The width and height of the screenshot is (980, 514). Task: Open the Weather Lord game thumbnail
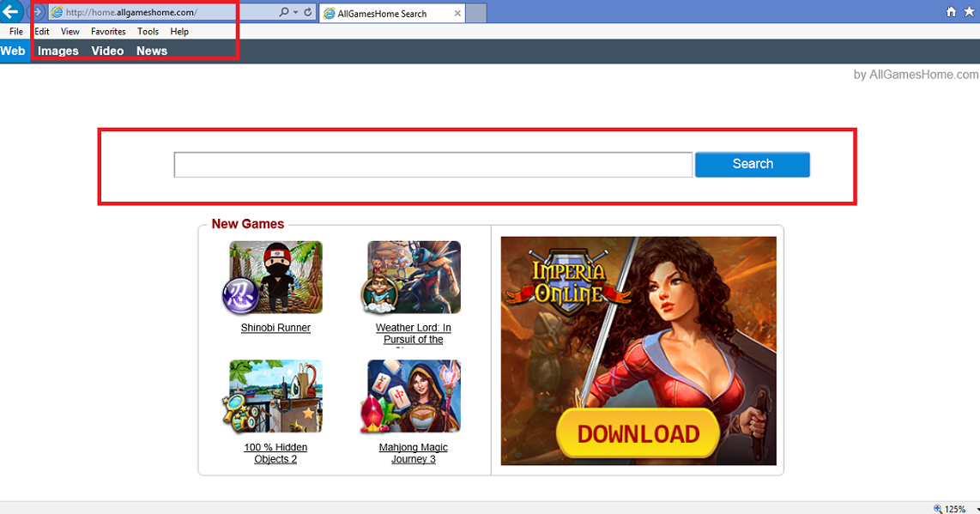tap(411, 278)
